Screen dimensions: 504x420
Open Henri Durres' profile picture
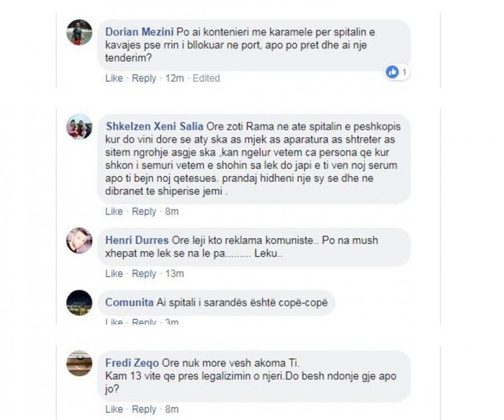[x=79, y=240]
